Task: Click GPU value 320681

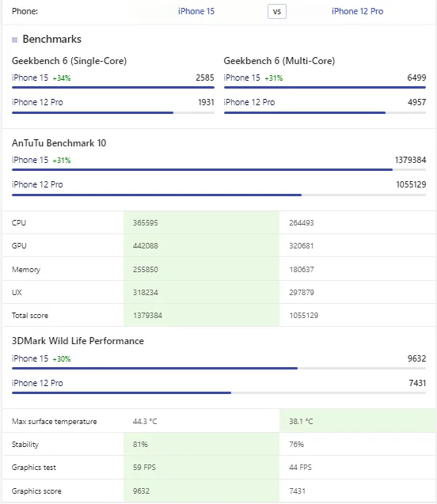Action: [x=302, y=246]
